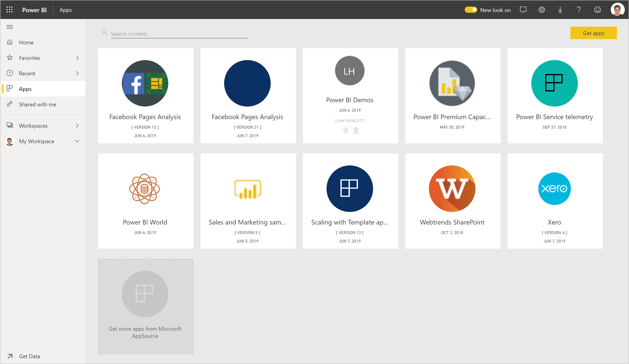Click the Power BI Demos title text
This screenshot has height=364, width=629.
(x=350, y=100)
